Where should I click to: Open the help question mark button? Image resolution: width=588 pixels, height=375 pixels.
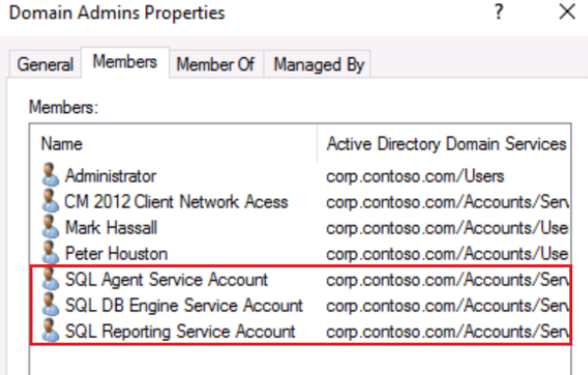(x=499, y=12)
